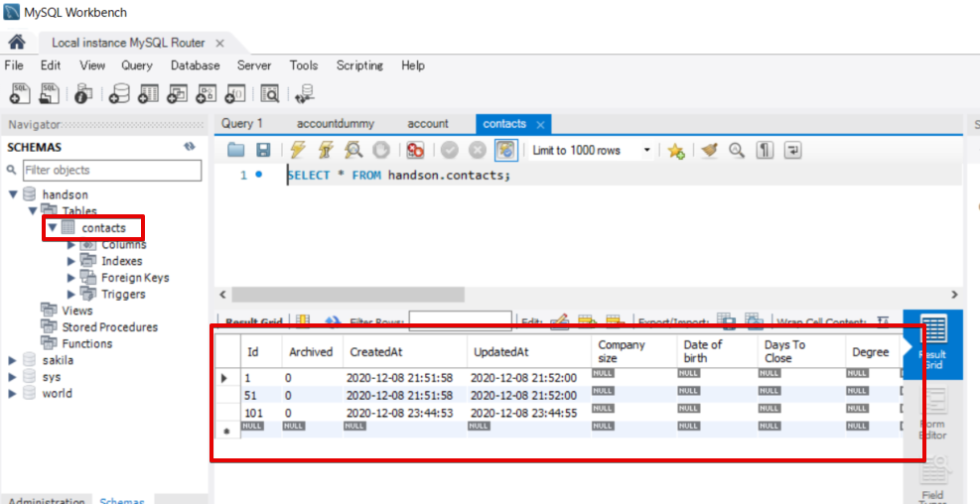Toggle the auto-commit mode button
Viewport: 980px width, 504px height.
tap(506, 150)
